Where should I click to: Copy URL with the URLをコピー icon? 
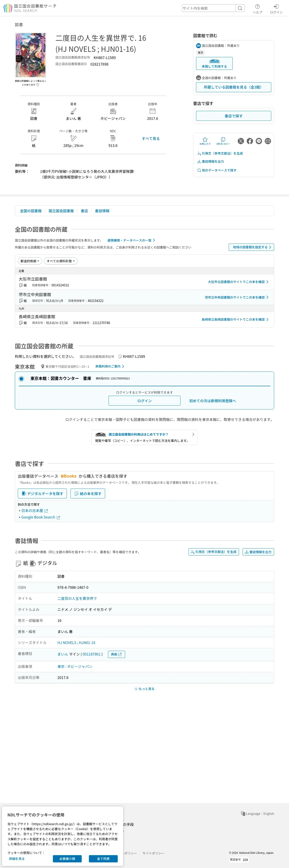pyautogui.click(x=223, y=141)
